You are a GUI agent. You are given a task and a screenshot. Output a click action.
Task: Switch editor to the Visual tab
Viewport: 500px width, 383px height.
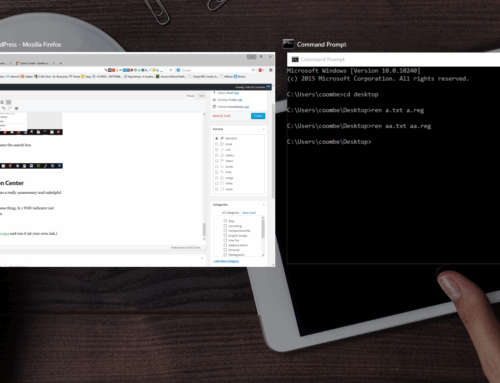point(190,96)
